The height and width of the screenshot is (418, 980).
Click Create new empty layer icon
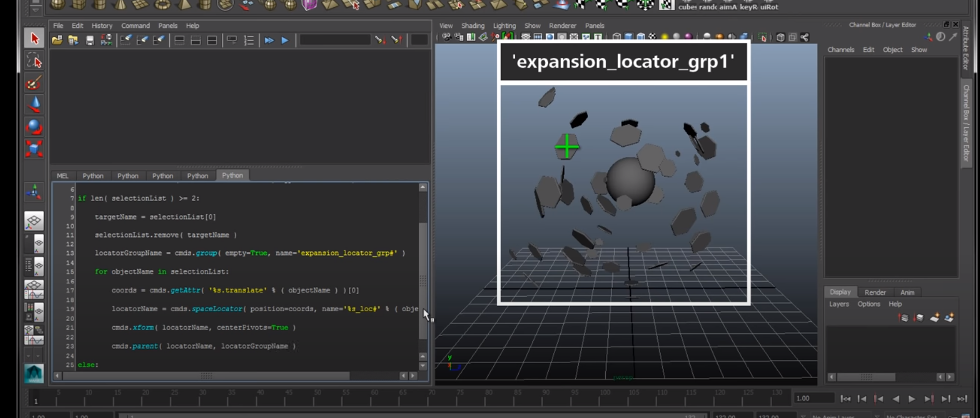934,318
